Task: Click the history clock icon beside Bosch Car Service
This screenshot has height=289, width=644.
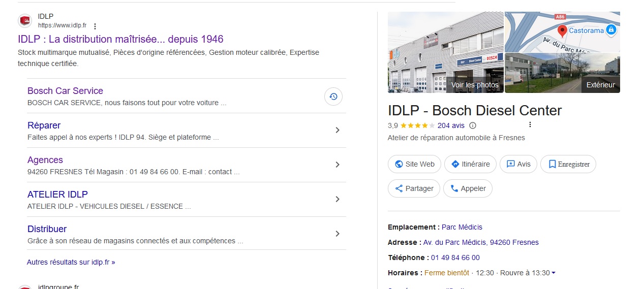Action: pyautogui.click(x=333, y=97)
